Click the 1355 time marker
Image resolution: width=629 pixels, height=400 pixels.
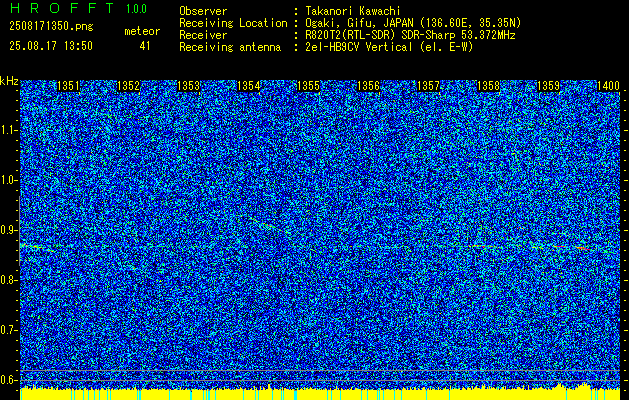308,86
